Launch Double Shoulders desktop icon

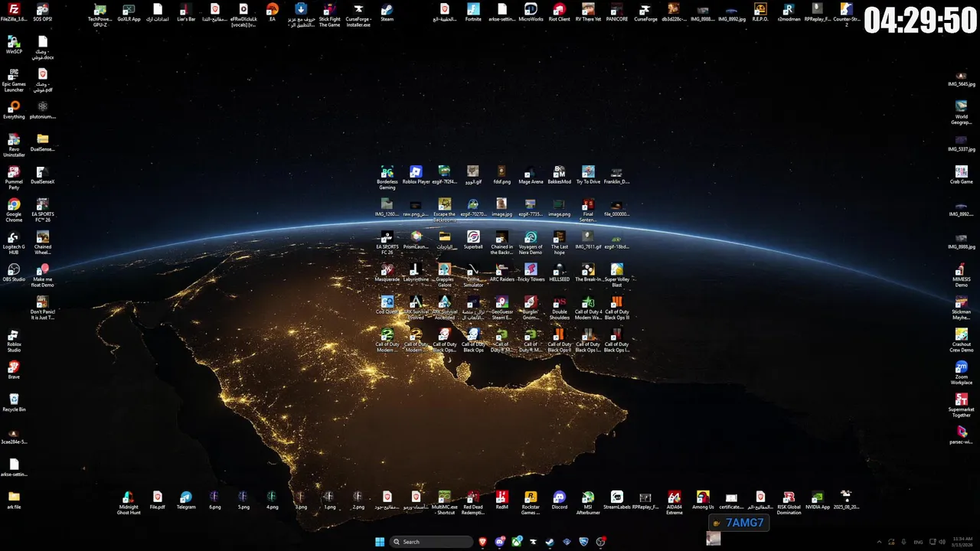tap(560, 308)
